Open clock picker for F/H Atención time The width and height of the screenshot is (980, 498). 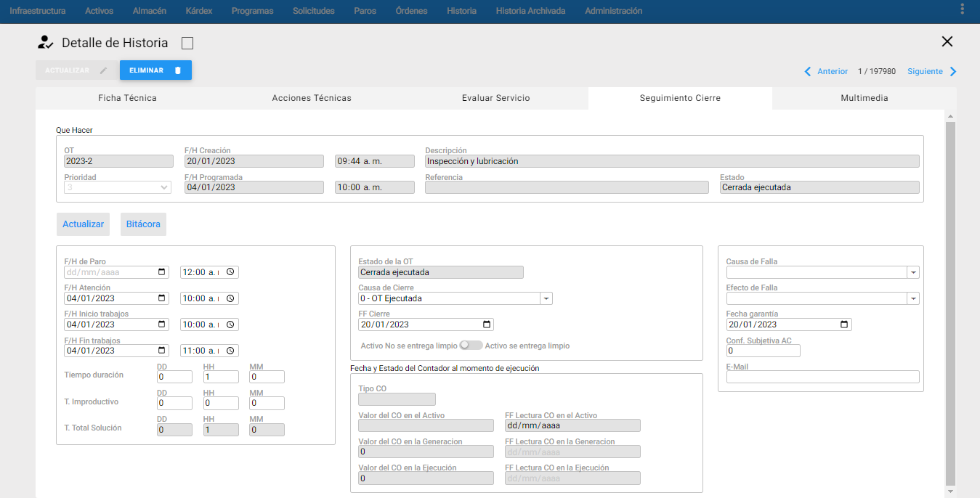coord(230,298)
